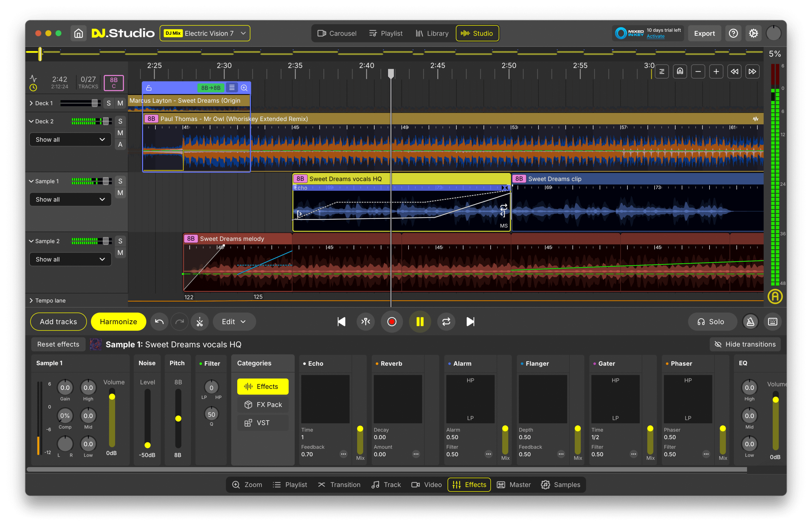Click the skip to next track icon
The height and width of the screenshot is (526, 812).
coord(470,322)
